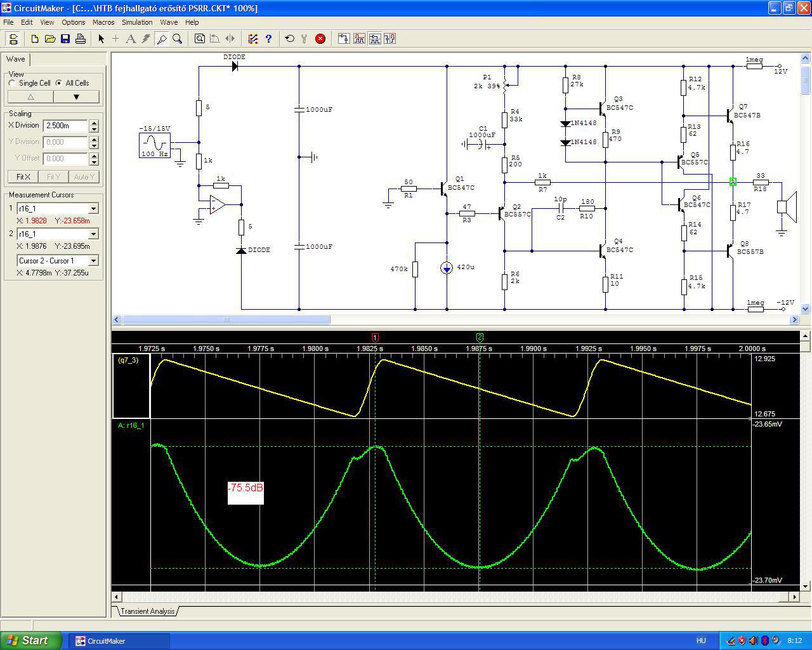Click the blue question mark Help icon
Viewport: 812px width, 650px height.
(x=268, y=39)
